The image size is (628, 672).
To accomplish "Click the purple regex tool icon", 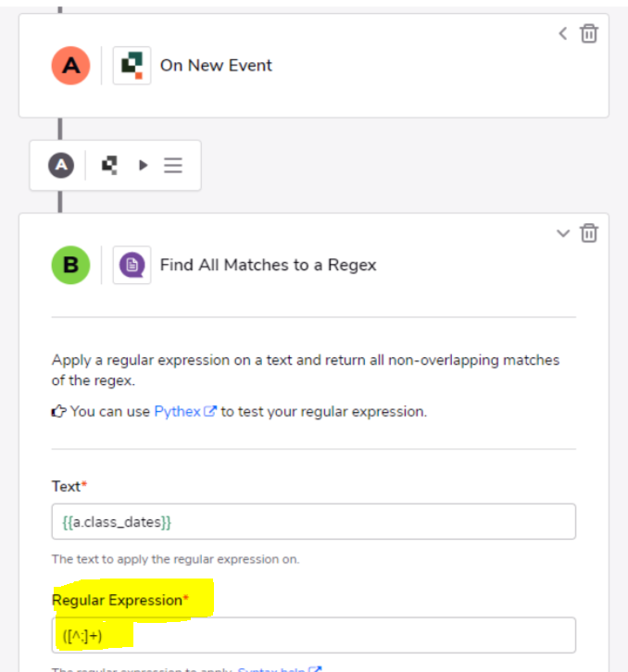I will point(132,265).
